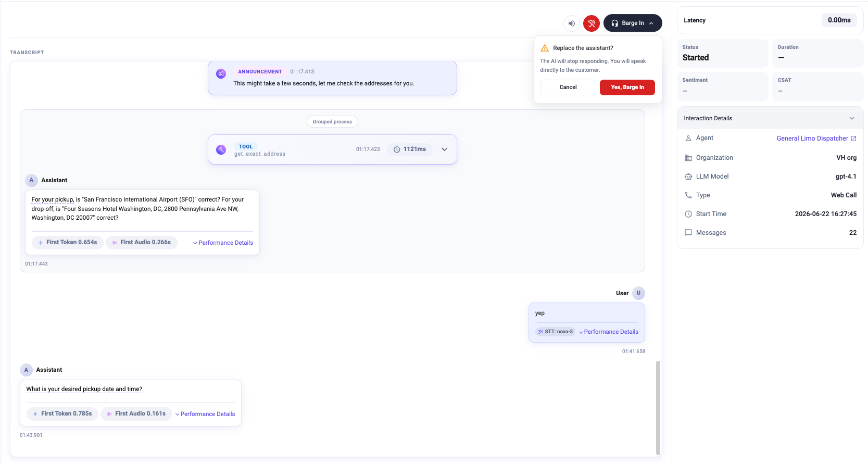Screen dimensions: 868x465
Task: Click the STT: nova-3 chip
Action: (x=556, y=332)
